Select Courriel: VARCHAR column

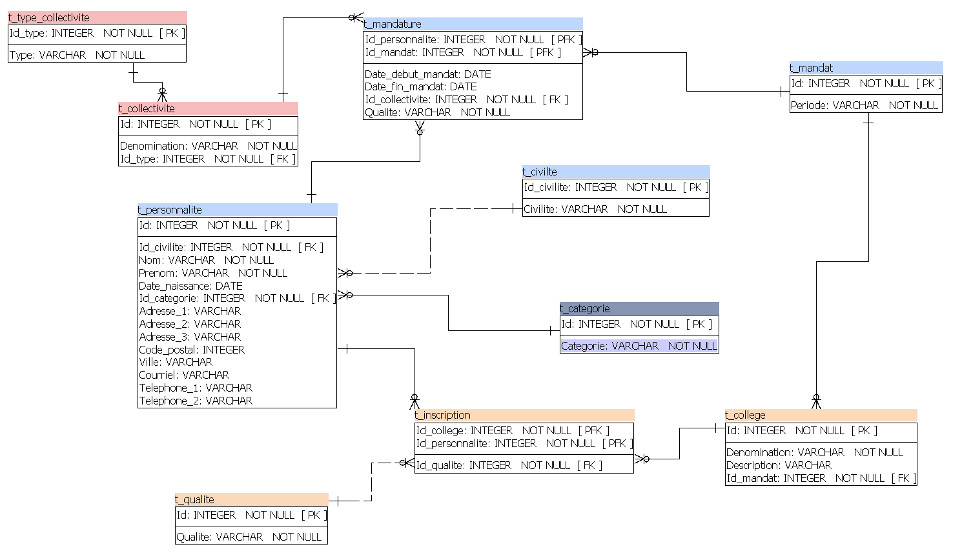pos(184,375)
